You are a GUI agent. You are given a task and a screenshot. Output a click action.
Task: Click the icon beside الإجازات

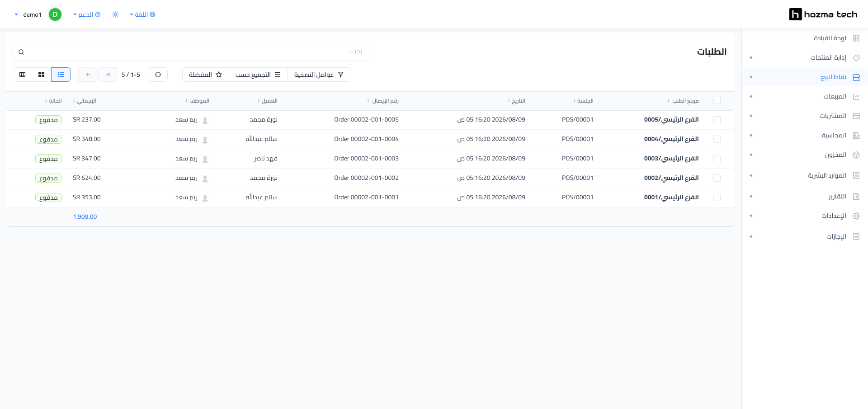click(x=856, y=236)
